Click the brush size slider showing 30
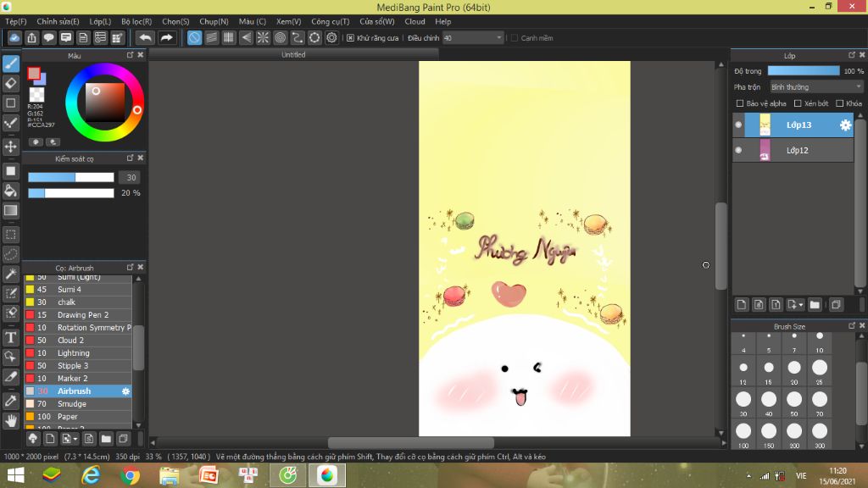 point(71,177)
